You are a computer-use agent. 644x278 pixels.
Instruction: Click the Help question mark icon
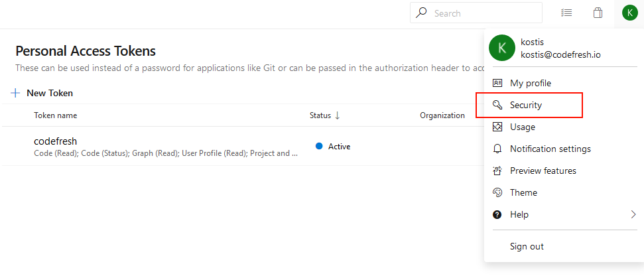click(x=497, y=214)
